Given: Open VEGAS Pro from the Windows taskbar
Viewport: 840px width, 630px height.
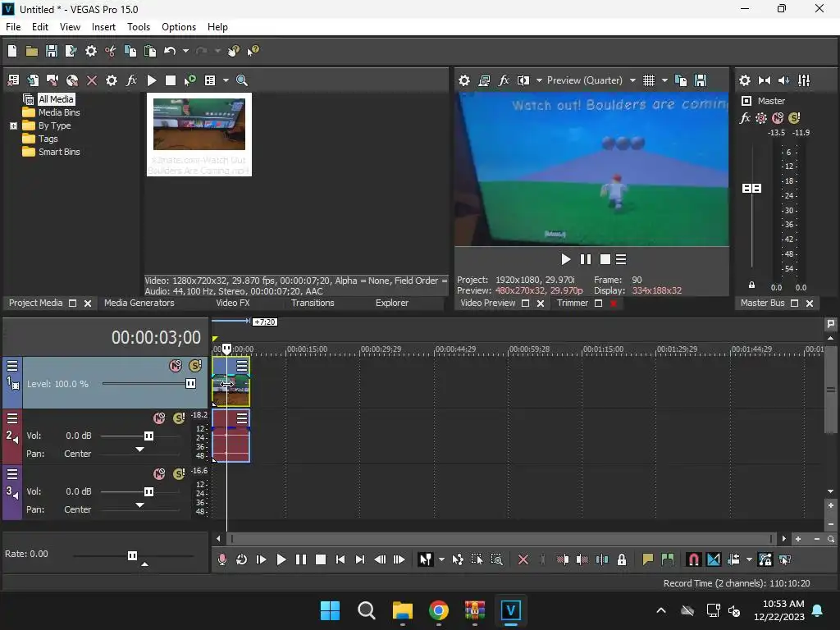Looking at the screenshot, I should [x=510, y=610].
